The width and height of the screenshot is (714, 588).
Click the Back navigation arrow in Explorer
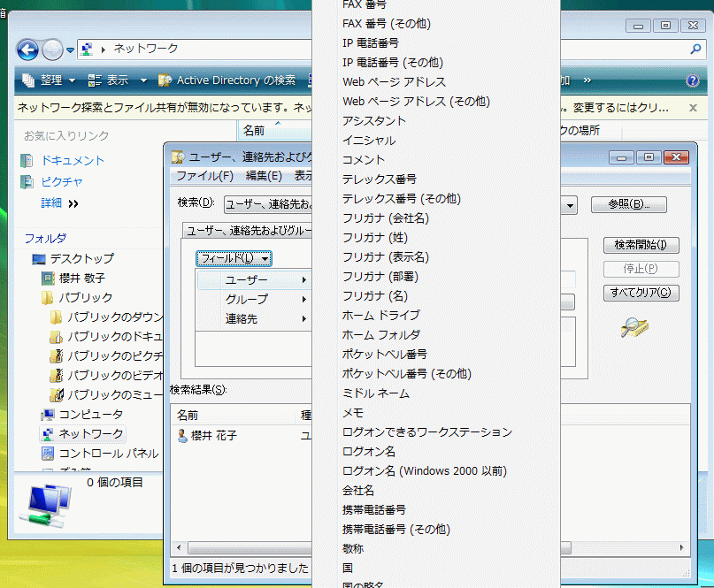27,50
